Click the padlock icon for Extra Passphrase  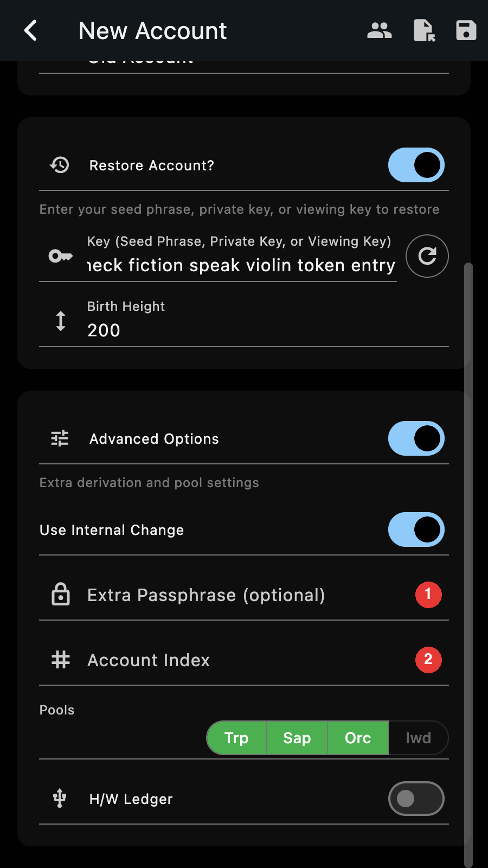click(61, 594)
